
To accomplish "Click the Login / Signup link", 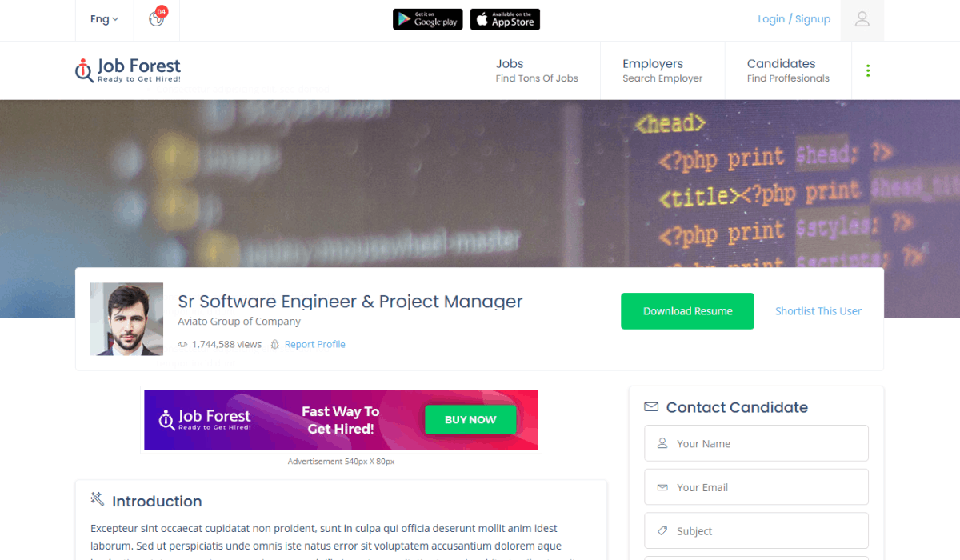I will tap(794, 19).
